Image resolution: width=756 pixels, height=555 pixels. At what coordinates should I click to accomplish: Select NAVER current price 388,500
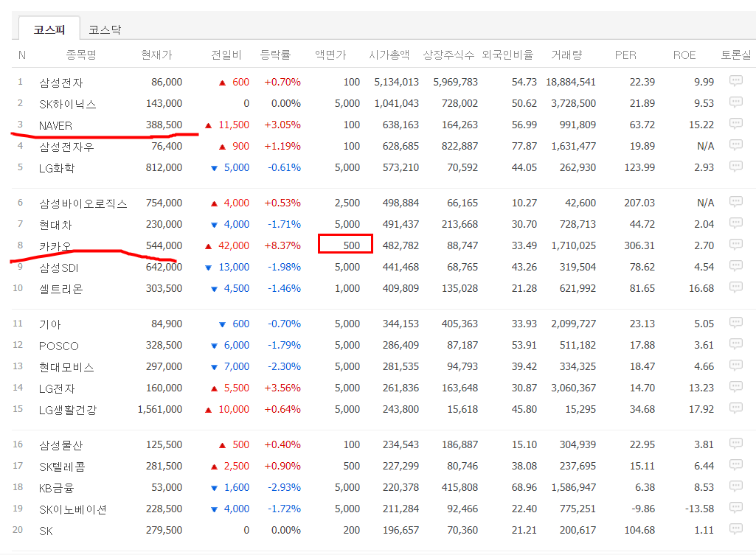[x=164, y=125]
